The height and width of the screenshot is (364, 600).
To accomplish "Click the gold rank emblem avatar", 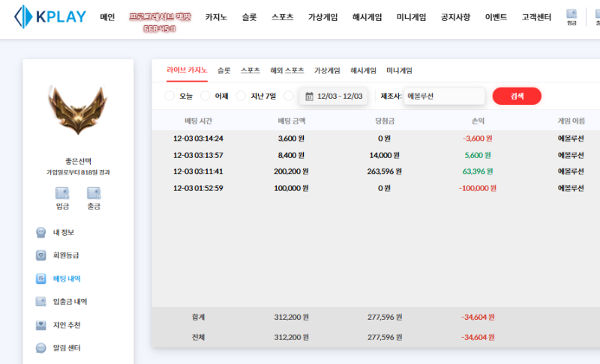I will point(78,110).
